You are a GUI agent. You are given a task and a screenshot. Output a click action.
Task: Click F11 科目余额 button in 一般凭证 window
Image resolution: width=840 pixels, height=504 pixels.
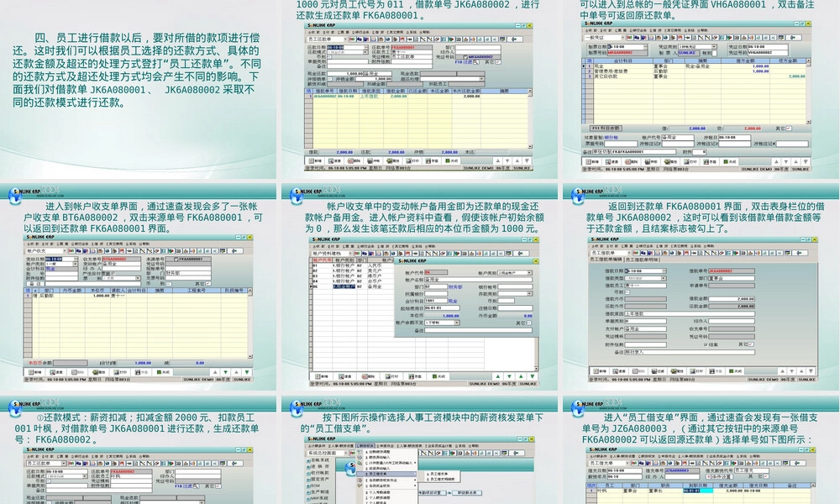pyautogui.click(x=606, y=128)
